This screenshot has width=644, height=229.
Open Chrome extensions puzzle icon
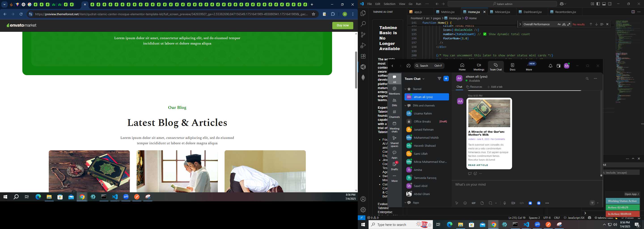[x=333, y=14]
